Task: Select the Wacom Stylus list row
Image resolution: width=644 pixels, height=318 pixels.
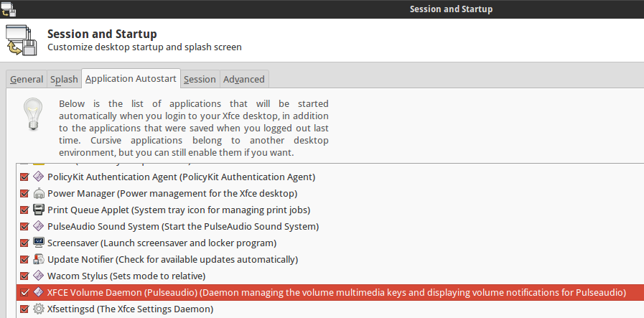Action: (x=126, y=276)
